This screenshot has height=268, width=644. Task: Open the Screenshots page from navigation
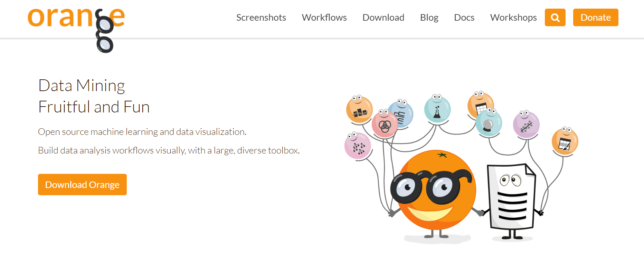[x=261, y=18]
